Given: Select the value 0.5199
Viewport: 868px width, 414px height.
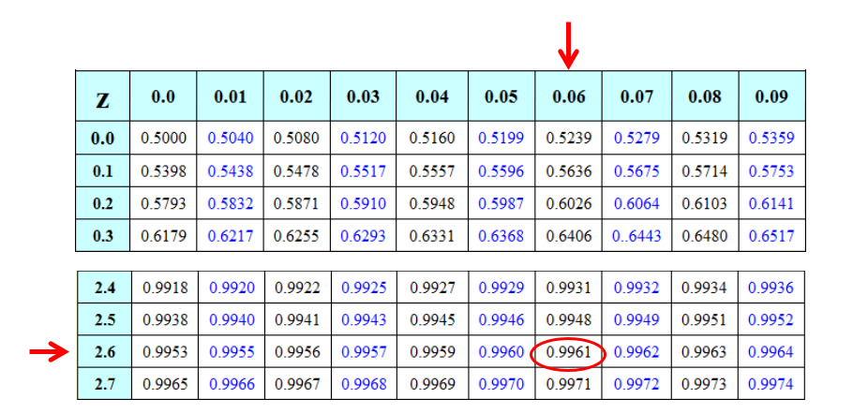Looking at the screenshot, I should 501,138.
